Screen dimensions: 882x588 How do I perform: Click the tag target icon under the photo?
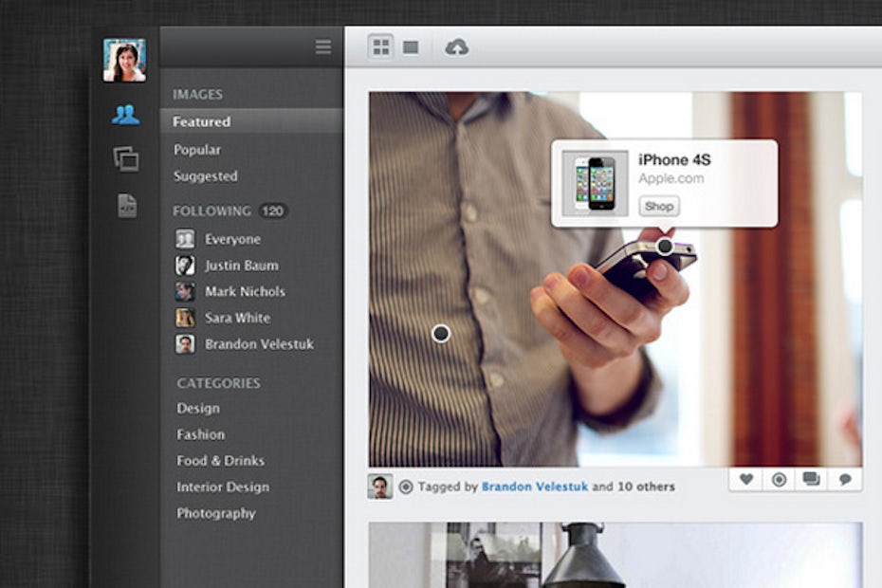pyautogui.click(x=779, y=480)
